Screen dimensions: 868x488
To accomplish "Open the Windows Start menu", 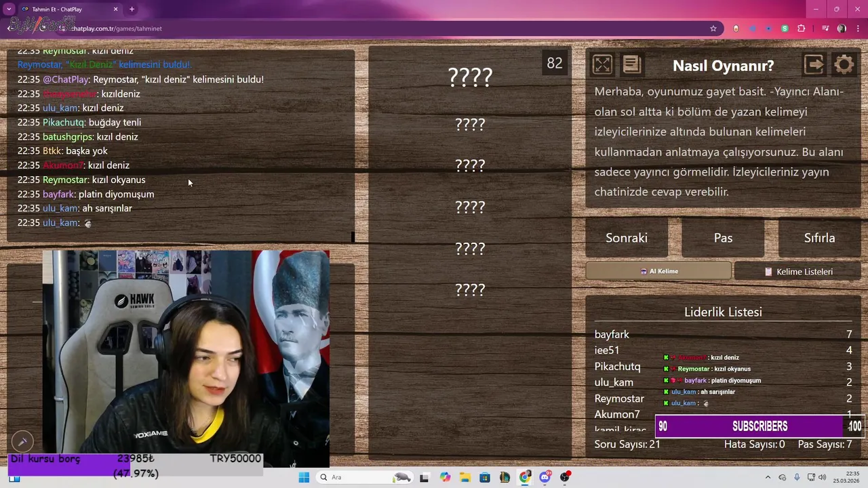I will tap(303, 477).
